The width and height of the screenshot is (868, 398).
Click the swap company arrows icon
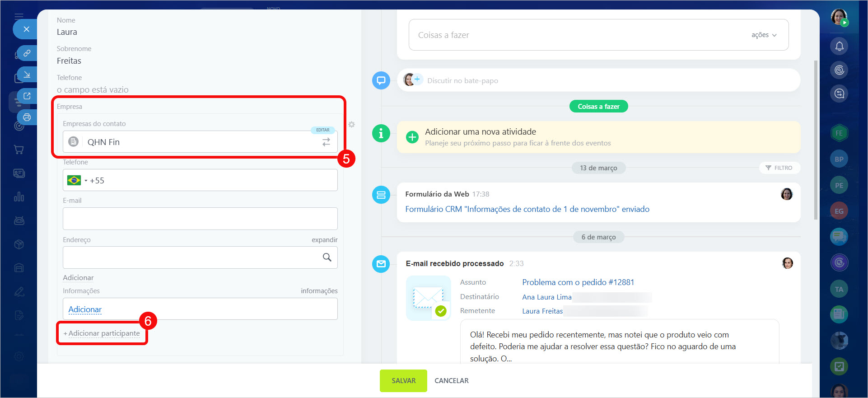tap(326, 142)
